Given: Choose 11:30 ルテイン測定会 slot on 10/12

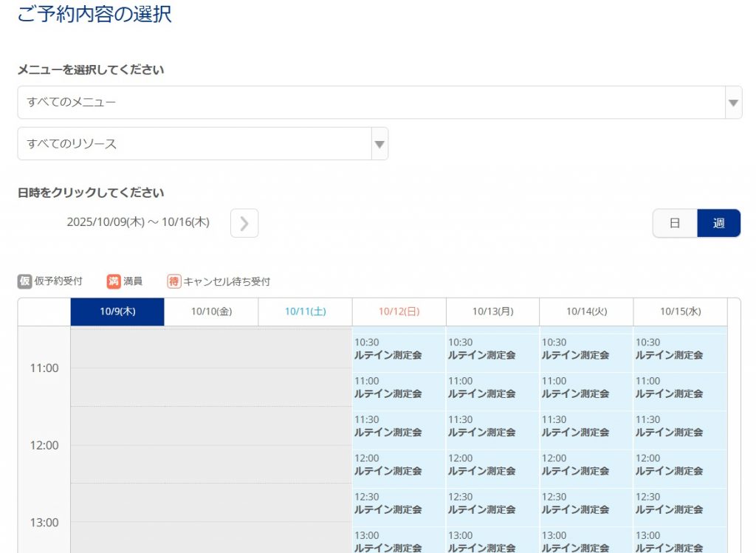Looking at the screenshot, I should pos(399,427).
